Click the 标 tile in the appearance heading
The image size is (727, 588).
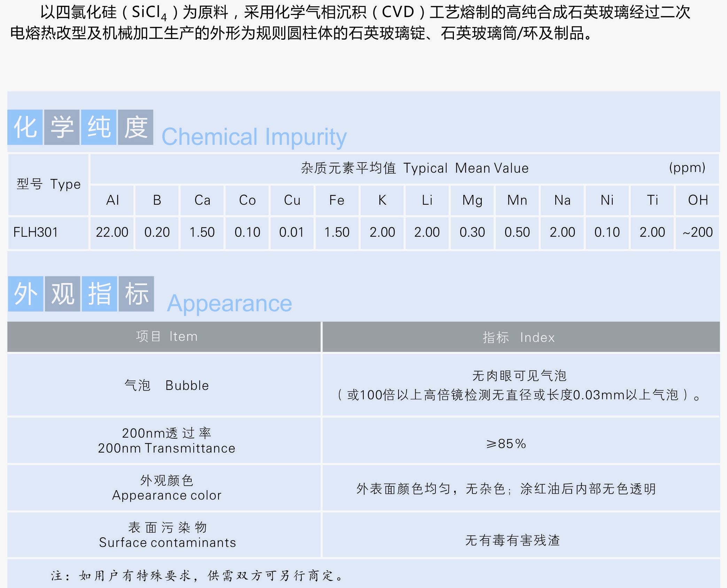pyautogui.click(x=136, y=294)
